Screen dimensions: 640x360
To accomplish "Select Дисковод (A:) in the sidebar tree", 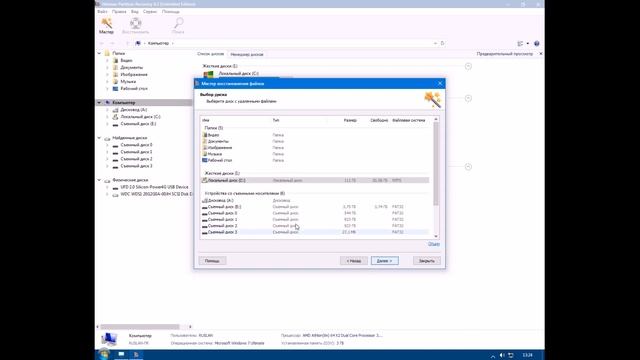I will click(133, 110).
